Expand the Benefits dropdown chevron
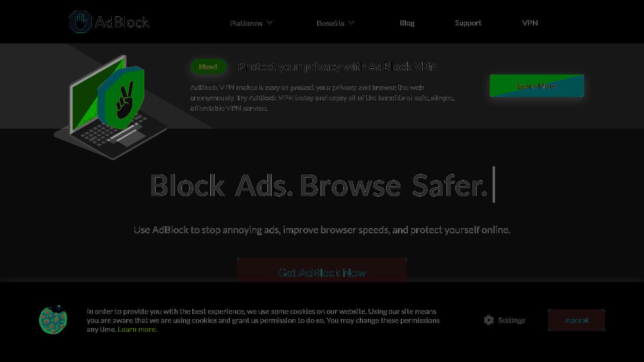The width and height of the screenshot is (644, 362). [352, 23]
